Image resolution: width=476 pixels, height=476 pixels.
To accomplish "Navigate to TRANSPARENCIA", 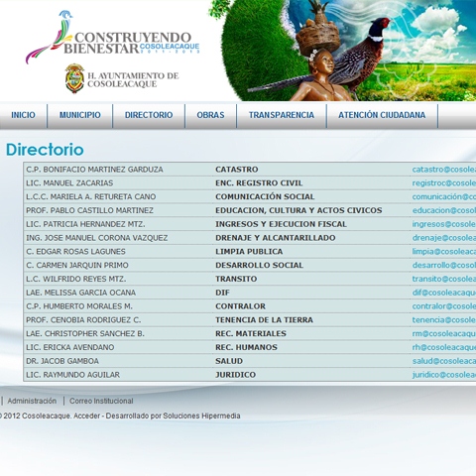I will (282, 115).
